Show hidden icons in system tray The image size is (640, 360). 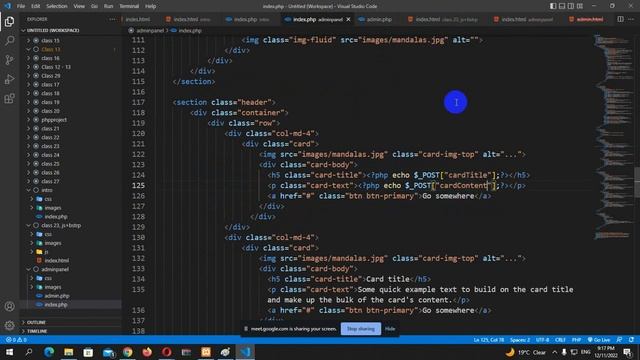555,352
